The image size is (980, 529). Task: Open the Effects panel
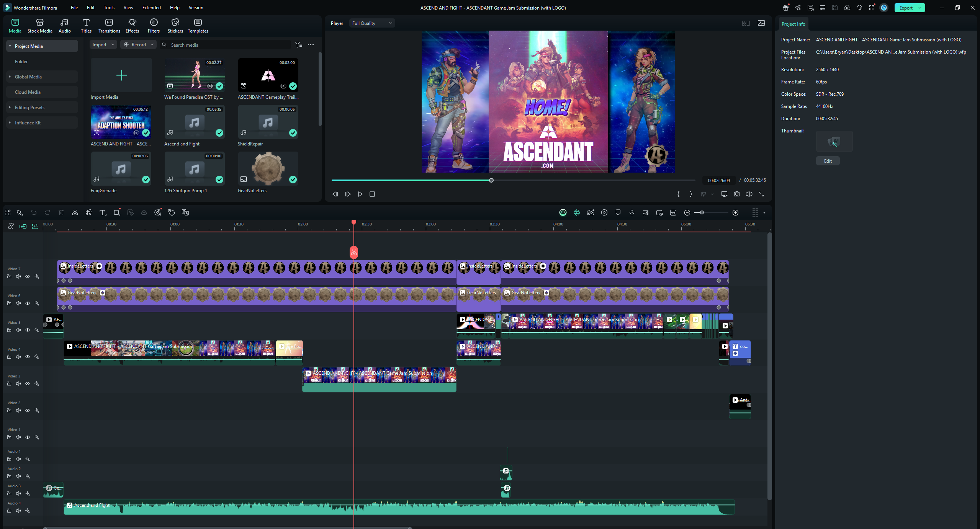point(132,26)
